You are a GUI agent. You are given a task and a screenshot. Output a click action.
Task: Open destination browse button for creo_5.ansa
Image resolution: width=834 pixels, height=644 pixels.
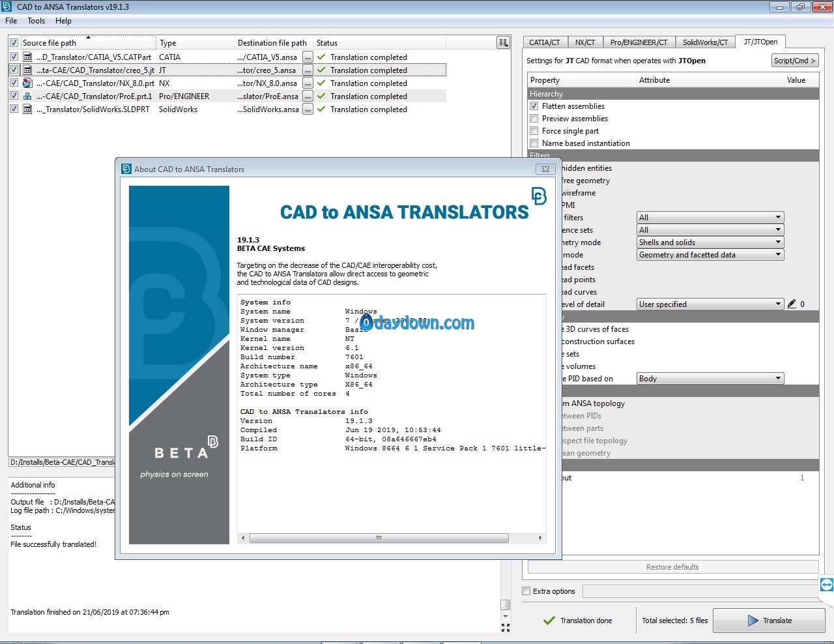coord(308,70)
